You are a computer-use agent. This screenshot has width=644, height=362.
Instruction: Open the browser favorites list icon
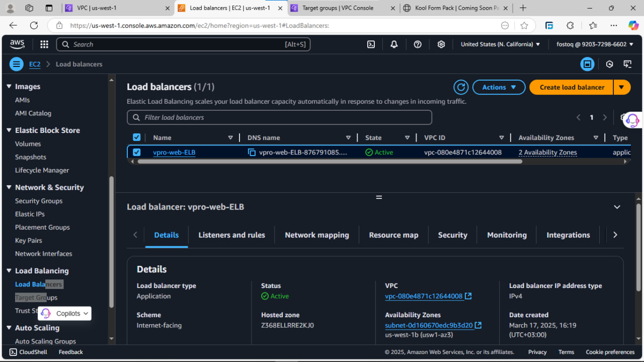coord(593,25)
